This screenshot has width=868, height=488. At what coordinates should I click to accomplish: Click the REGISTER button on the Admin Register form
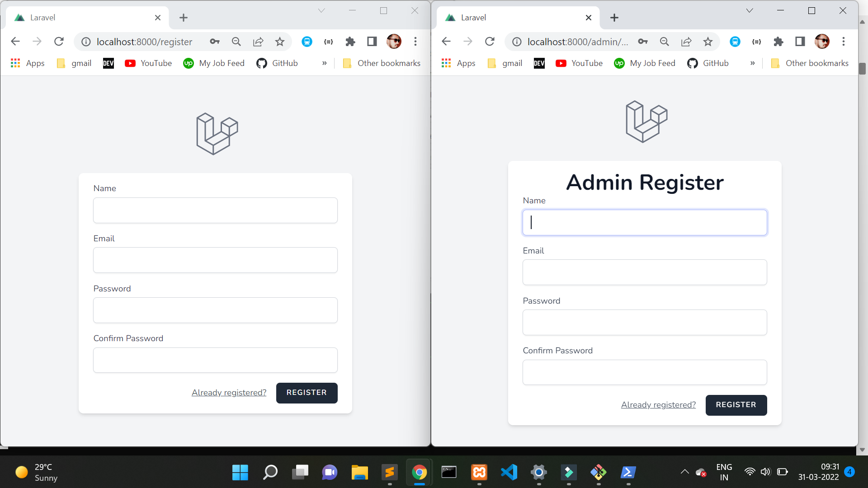pyautogui.click(x=736, y=405)
